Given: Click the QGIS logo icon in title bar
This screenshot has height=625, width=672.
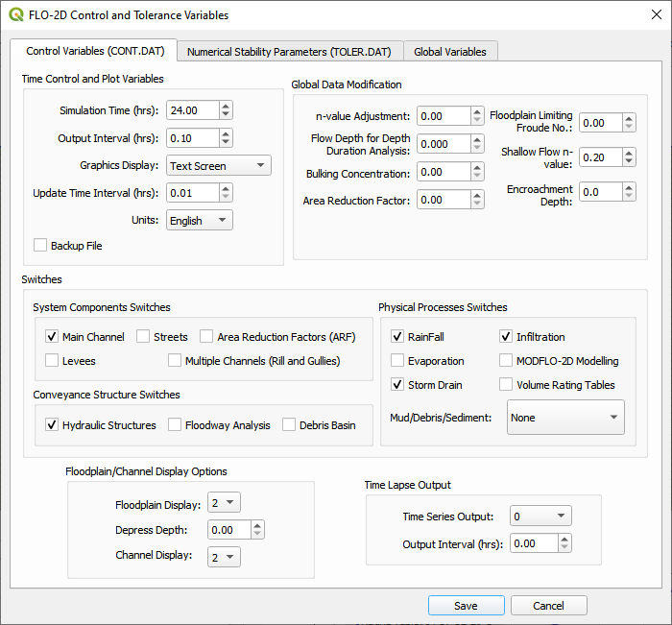Looking at the screenshot, I should tap(16, 14).
